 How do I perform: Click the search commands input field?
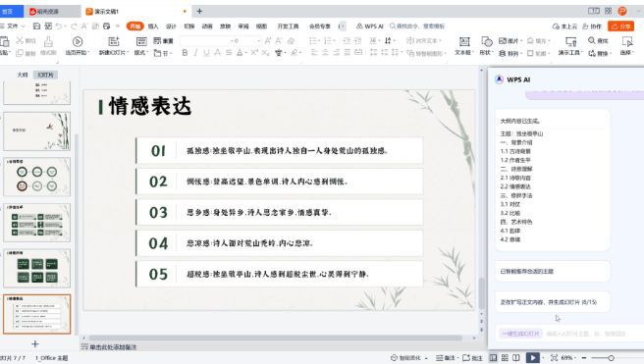[417, 26]
